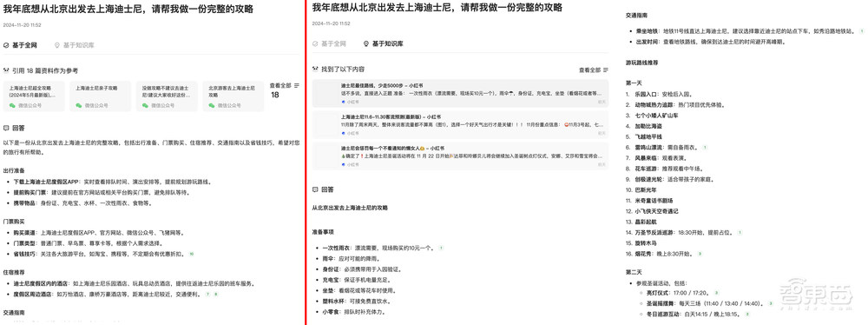
Task: Open citation badge after 亮灯仪式 line
Action: [716, 293]
